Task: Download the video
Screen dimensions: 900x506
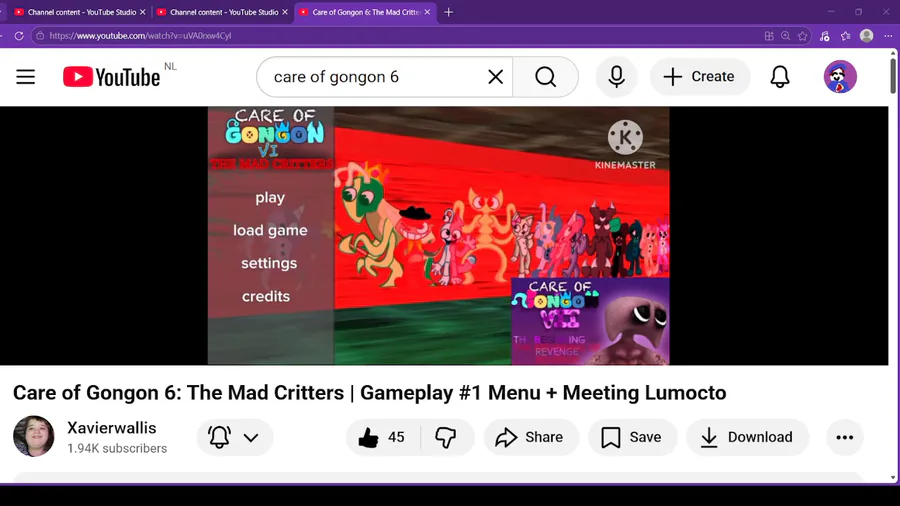Action: tap(747, 437)
